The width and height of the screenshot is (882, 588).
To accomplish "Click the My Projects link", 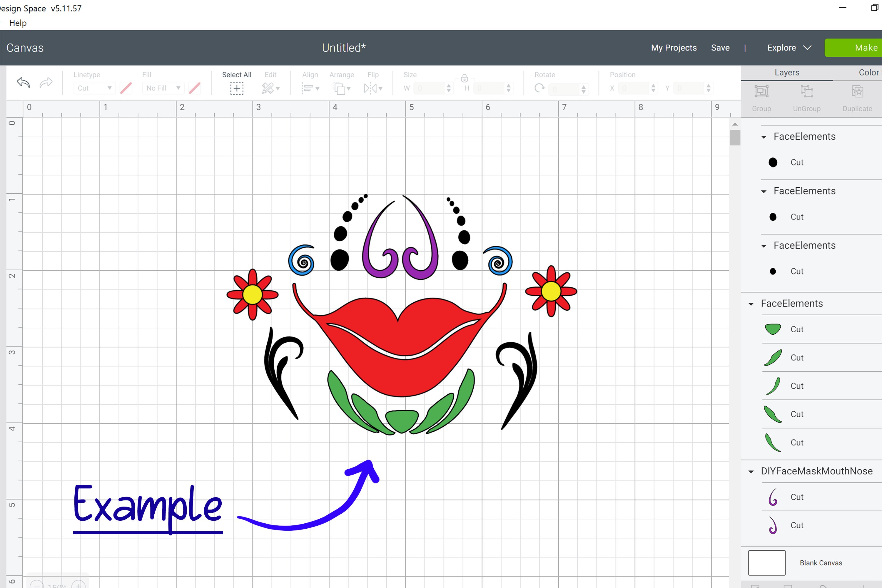I will click(x=674, y=48).
